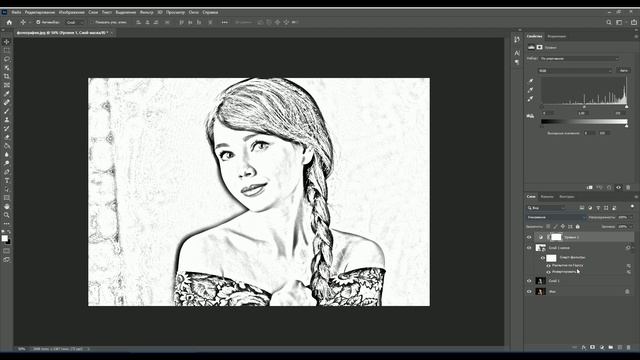The height and width of the screenshot is (360, 640).
Task: Pick the gray point eyedropper in Levels
Action: click(x=531, y=90)
